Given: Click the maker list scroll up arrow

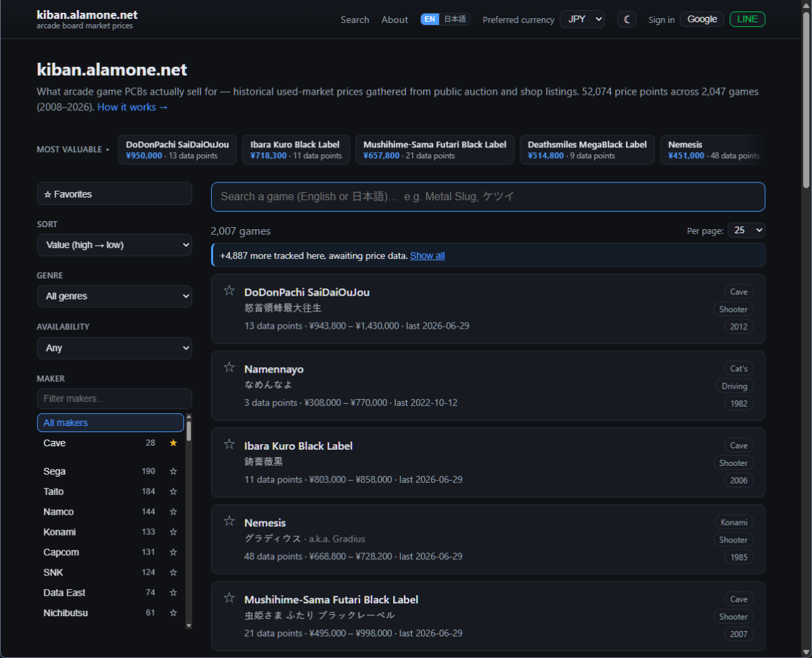Looking at the screenshot, I should 189,417.
